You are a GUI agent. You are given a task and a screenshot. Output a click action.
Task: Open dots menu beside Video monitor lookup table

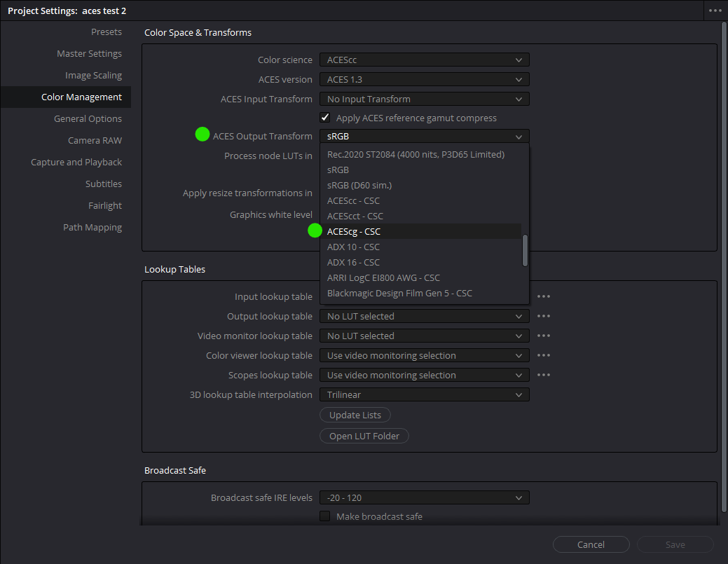543,336
